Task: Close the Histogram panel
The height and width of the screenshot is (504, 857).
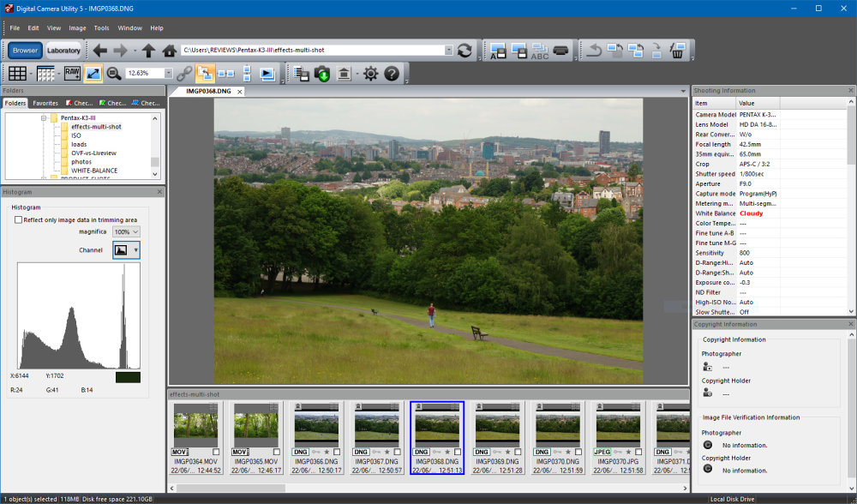Action: tap(159, 192)
